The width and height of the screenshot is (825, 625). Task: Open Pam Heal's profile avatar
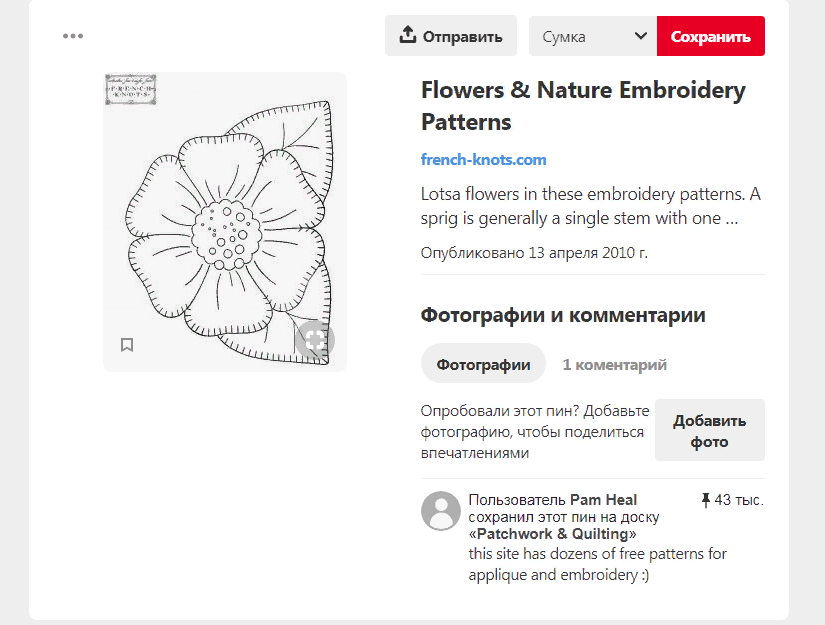click(x=441, y=510)
